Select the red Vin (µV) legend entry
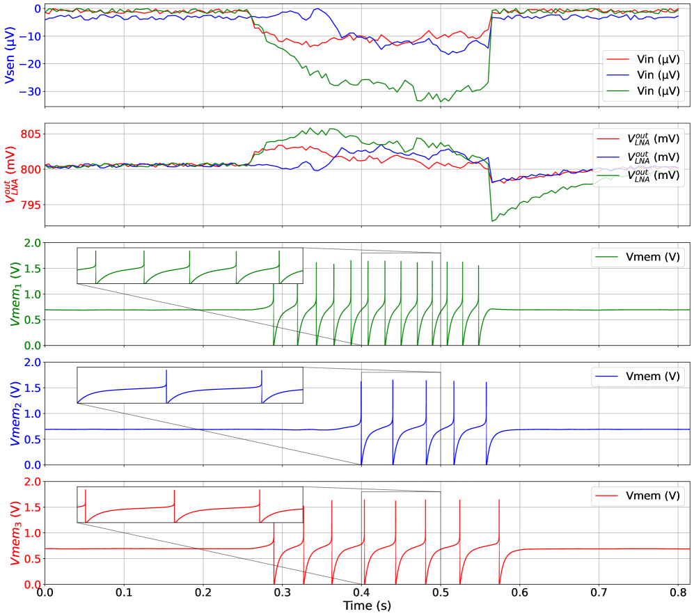The height and width of the screenshot is (616, 694). click(x=643, y=59)
